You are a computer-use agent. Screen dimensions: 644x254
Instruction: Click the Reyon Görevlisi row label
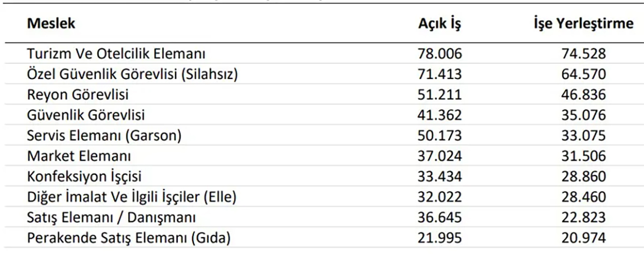78,95
